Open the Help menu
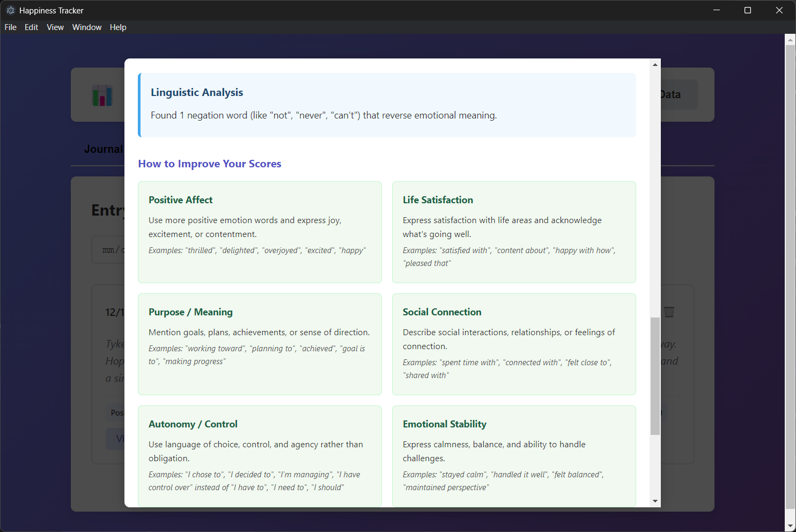 point(118,27)
